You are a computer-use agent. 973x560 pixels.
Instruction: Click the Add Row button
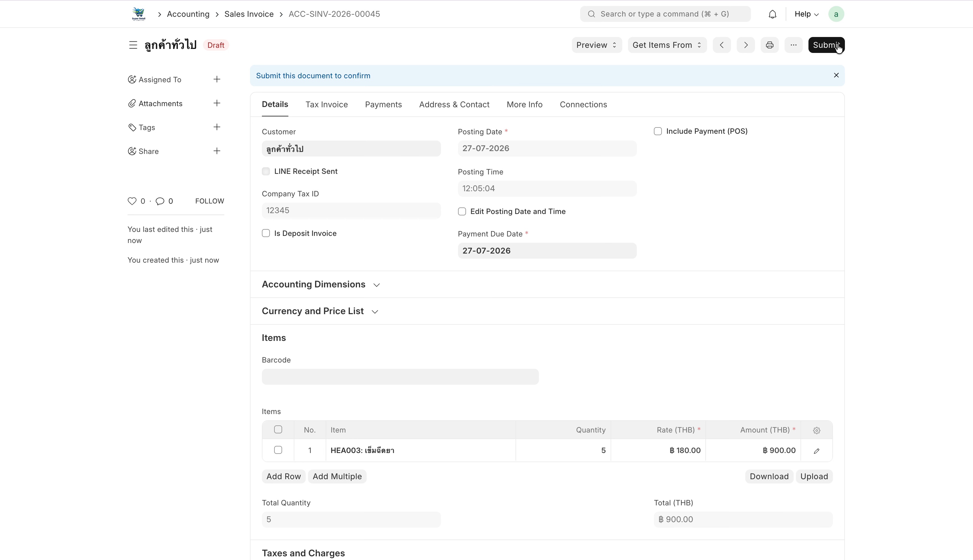(284, 476)
